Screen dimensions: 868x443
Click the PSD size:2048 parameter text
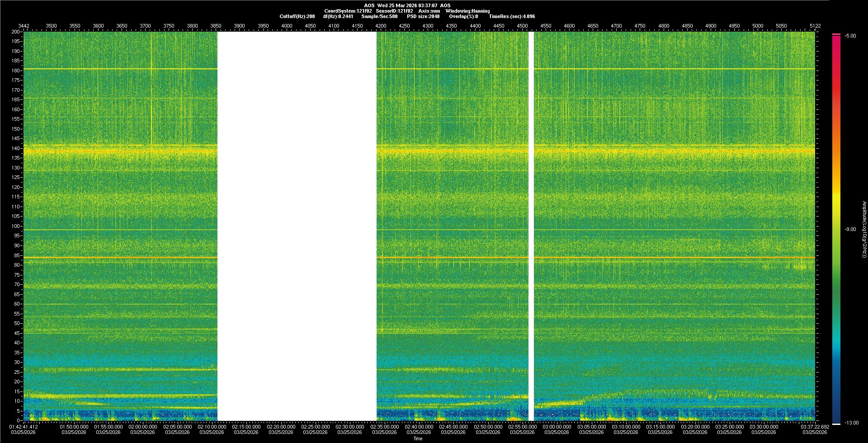(x=423, y=16)
